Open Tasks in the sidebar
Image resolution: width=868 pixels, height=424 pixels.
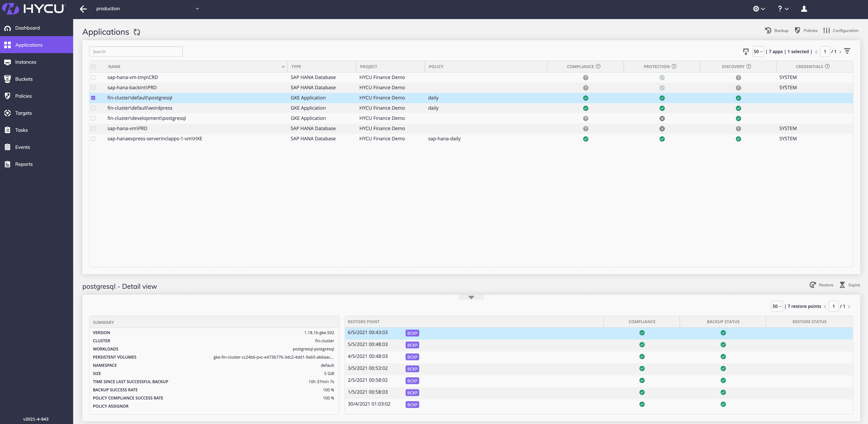36,130
